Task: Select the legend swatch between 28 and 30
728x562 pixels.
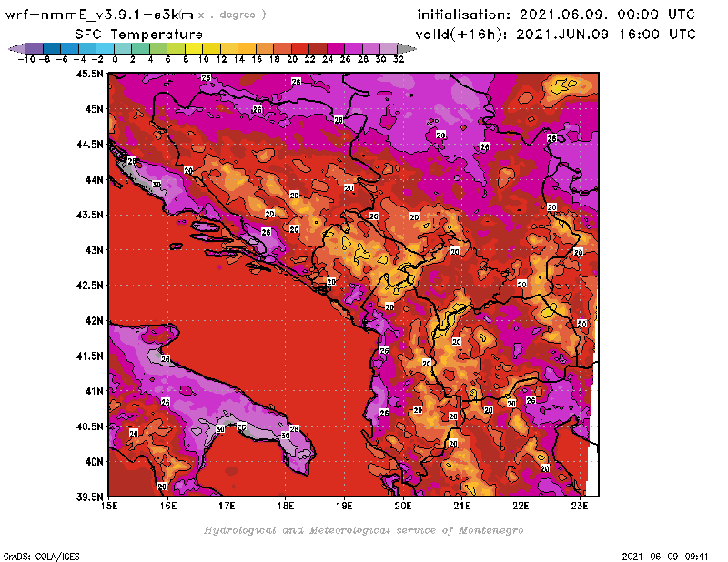Action: 370,48
